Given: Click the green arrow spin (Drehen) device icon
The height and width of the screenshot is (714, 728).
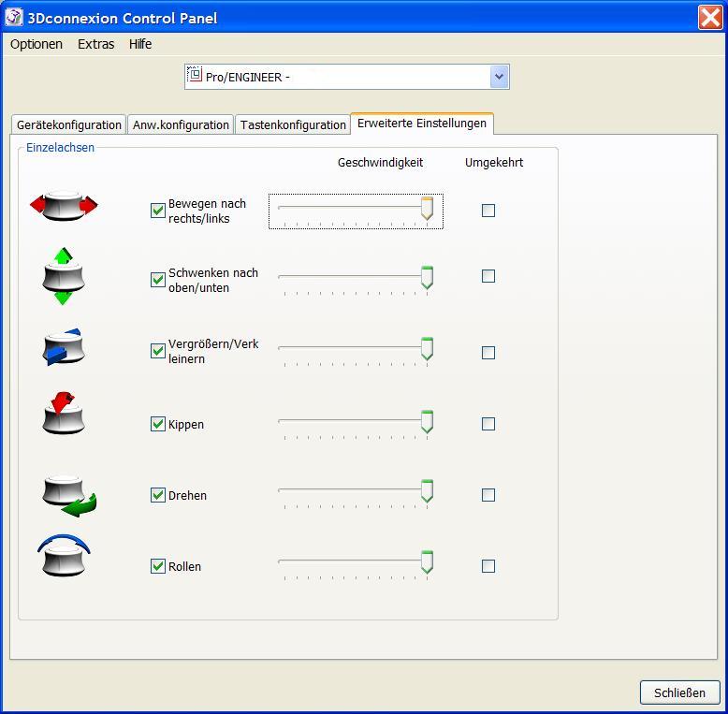Looking at the screenshot, I should (x=68, y=496).
